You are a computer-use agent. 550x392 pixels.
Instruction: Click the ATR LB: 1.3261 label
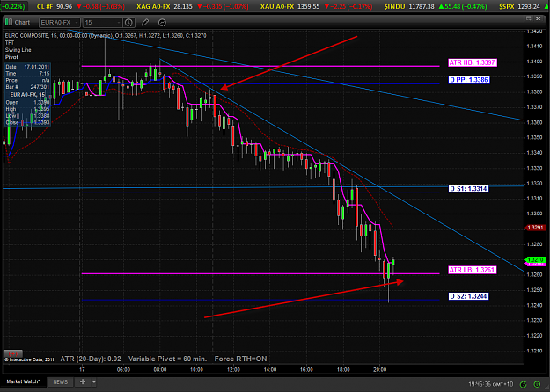tap(473, 270)
